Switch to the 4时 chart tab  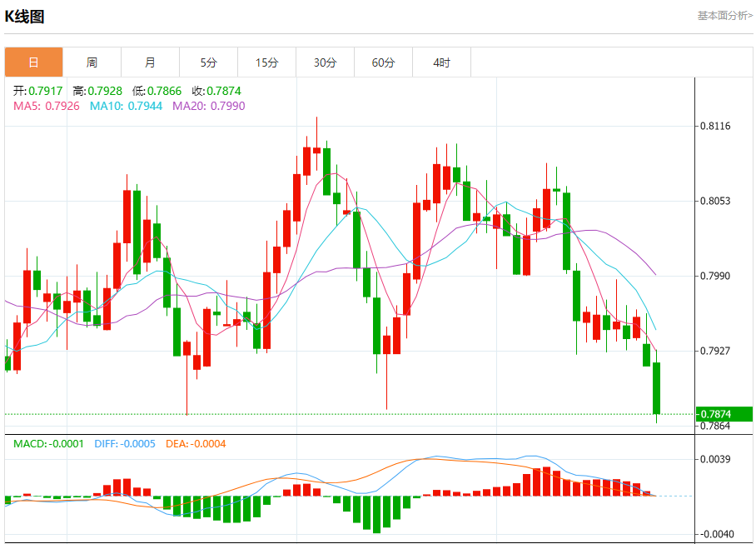[x=441, y=62]
